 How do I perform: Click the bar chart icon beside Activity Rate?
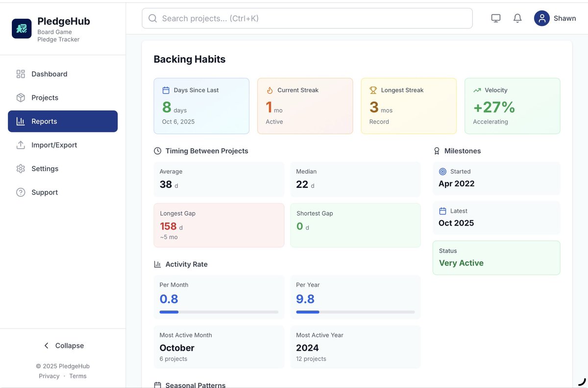tap(158, 264)
